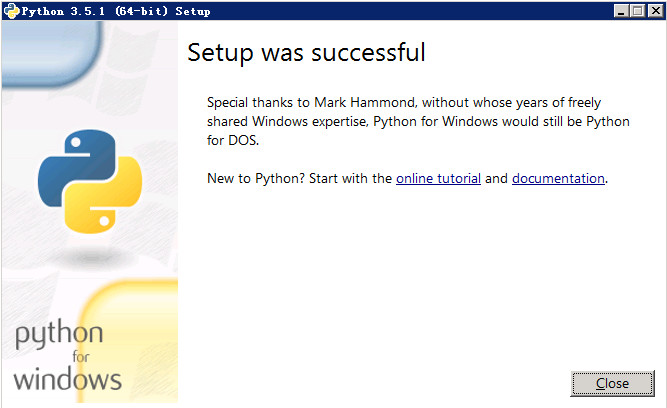Open the documentation link

(558, 179)
